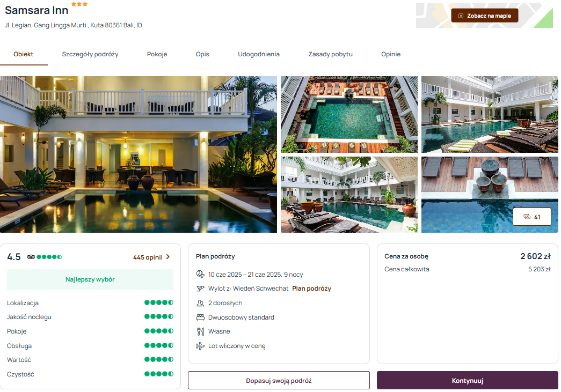The image size is (561, 392).
Task: Click the two adults guests icon
Action: [x=200, y=303]
